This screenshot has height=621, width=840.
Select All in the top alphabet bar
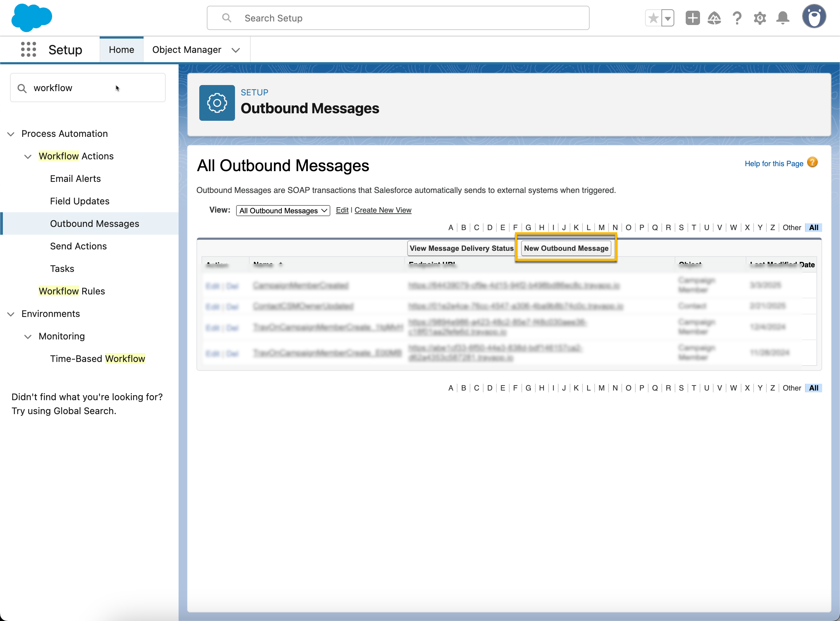(813, 227)
